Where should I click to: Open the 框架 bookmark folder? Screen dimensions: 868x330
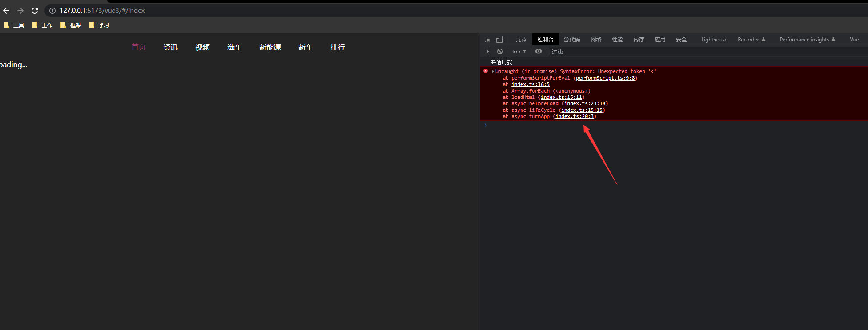[x=71, y=25]
